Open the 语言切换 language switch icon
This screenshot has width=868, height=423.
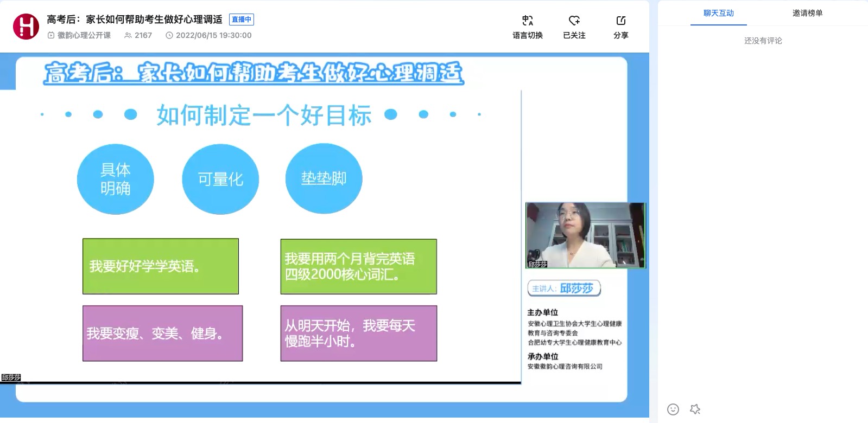pyautogui.click(x=527, y=21)
